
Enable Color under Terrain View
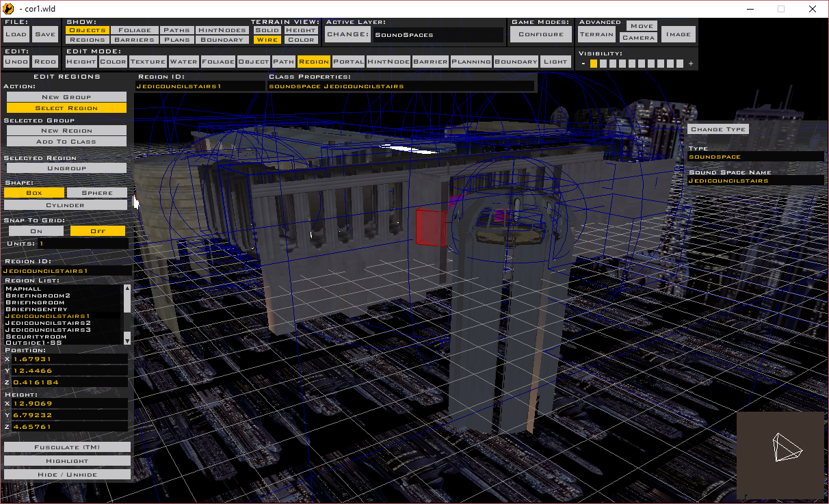point(301,40)
